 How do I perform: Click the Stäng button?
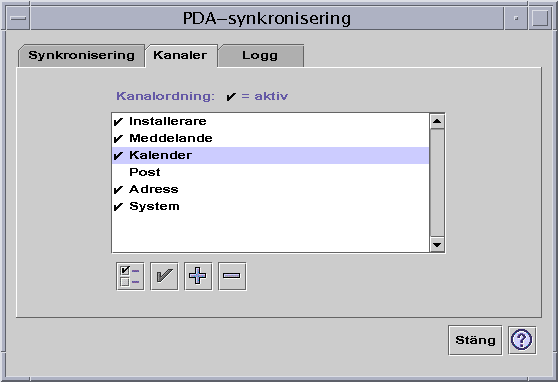coord(475,340)
